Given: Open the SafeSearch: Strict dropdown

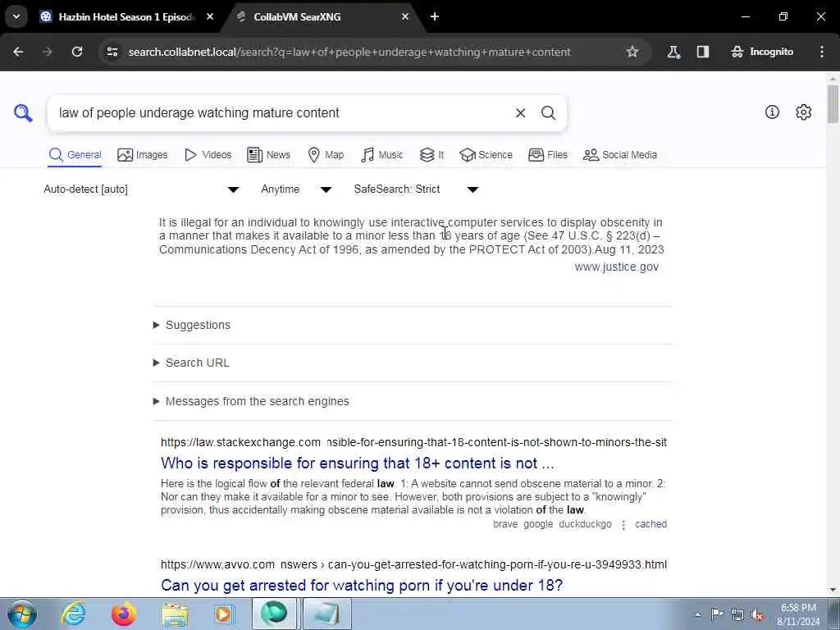Looking at the screenshot, I should pyautogui.click(x=416, y=189).
